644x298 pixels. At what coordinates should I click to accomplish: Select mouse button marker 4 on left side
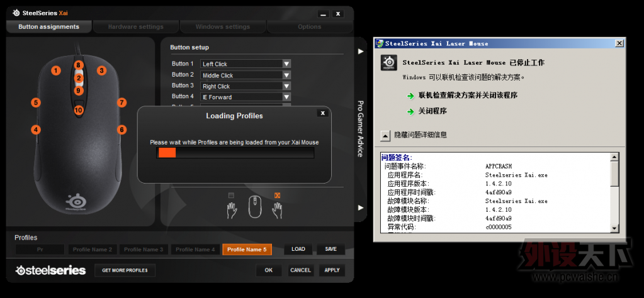pos(36,130)
